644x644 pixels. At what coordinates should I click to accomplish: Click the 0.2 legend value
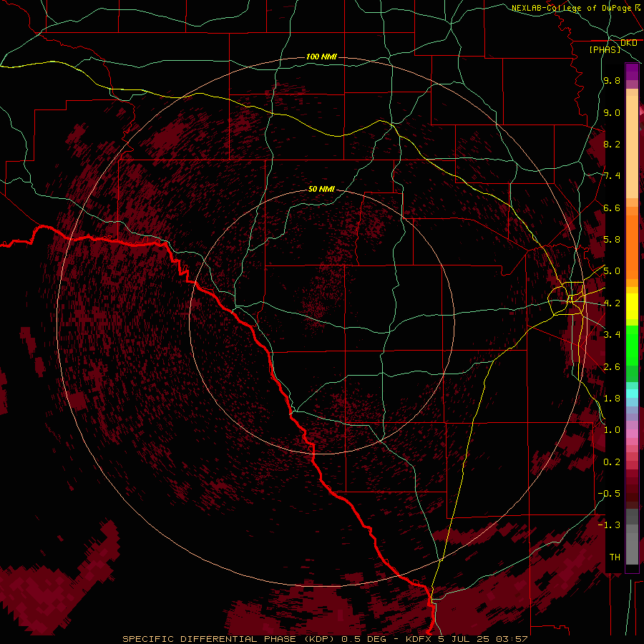[x=612, y=462]
